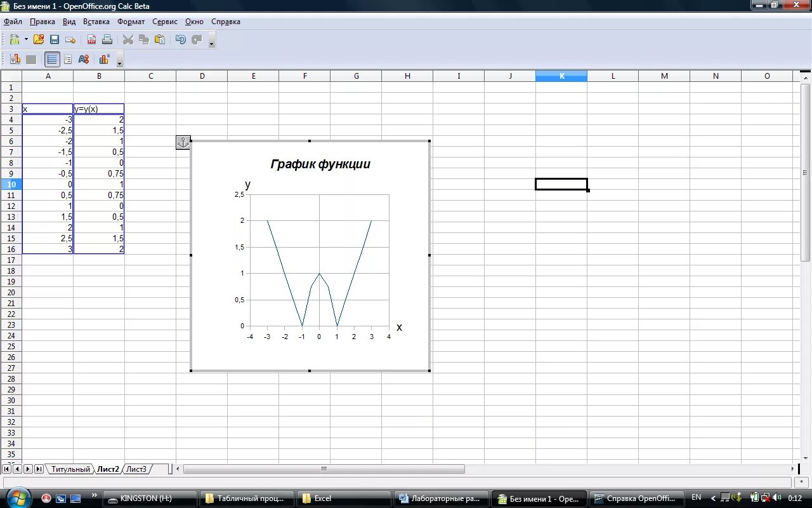Viewport: 812px width, 508px height.
Task: Send document as e-mail icon
Action: point(70,39)
